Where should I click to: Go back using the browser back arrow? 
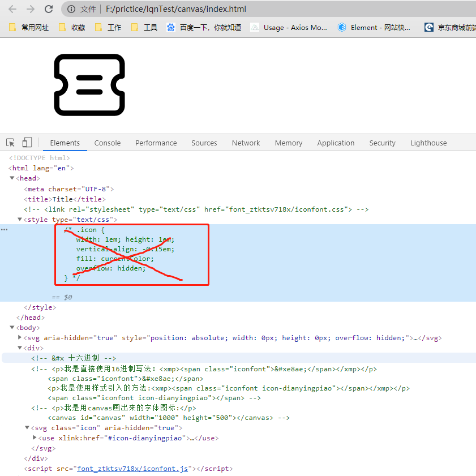click(x=12, y=9)
